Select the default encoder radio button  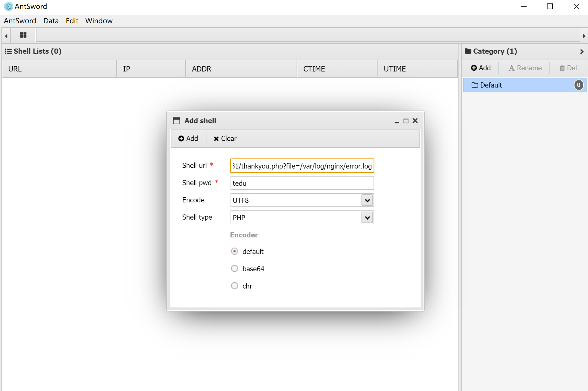235,251
